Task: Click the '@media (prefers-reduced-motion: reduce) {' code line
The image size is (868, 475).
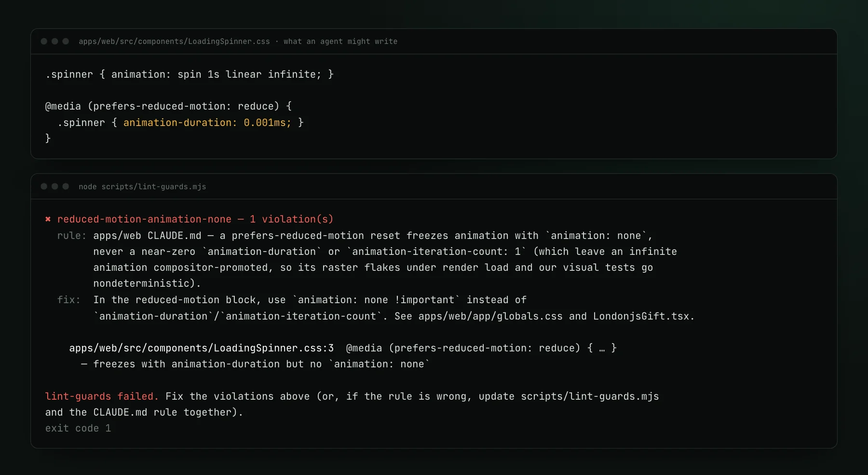Action: 168,106
